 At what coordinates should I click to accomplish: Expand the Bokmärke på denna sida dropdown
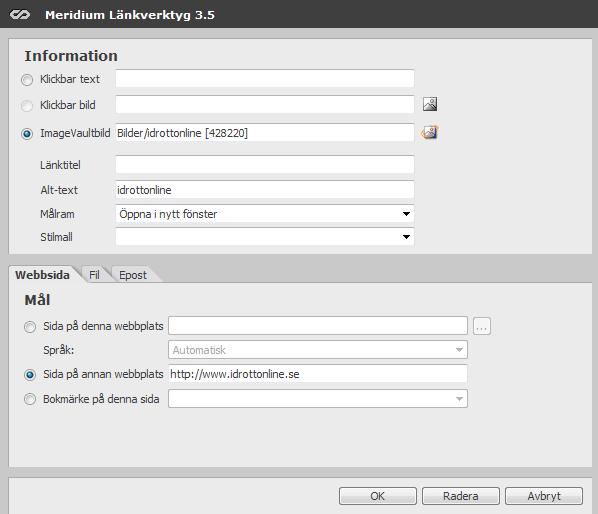click(x=318, y=398)
